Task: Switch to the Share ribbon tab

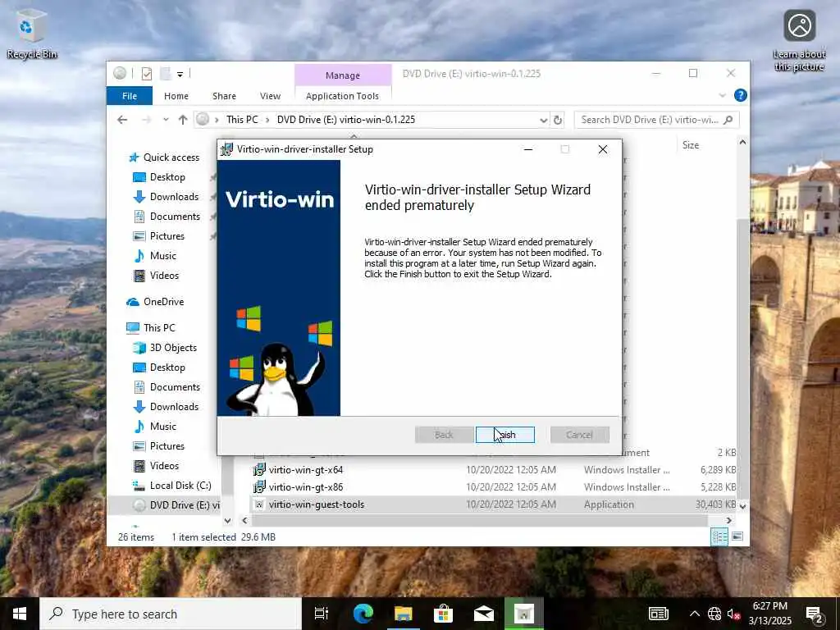Action: [224, 96]
